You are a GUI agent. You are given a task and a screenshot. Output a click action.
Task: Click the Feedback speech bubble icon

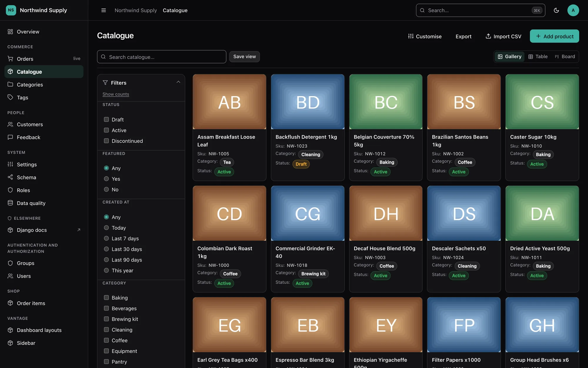pos(10,137)
